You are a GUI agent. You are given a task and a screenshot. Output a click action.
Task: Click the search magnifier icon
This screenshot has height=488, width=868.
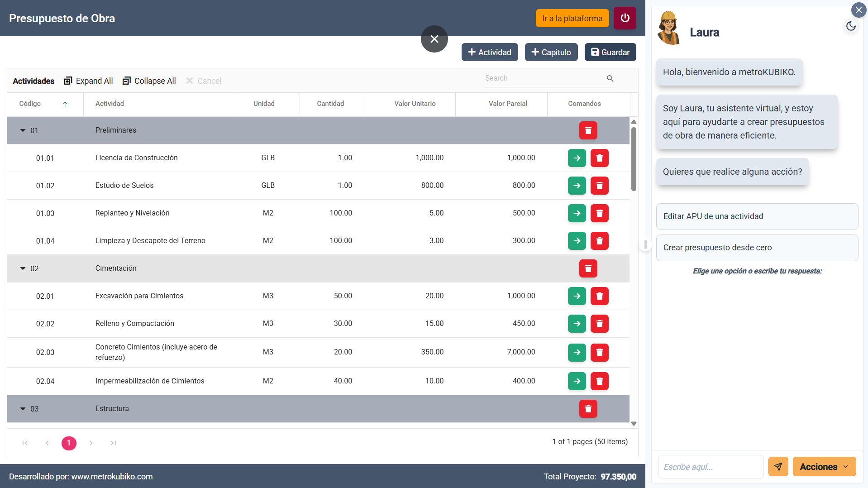click(x=610, y=79)
